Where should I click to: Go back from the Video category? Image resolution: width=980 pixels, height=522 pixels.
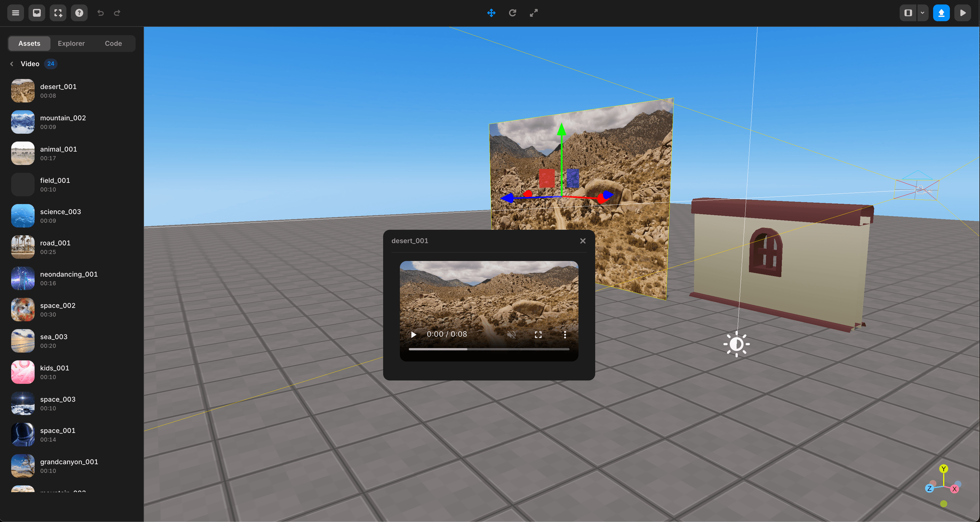(12, 64)
